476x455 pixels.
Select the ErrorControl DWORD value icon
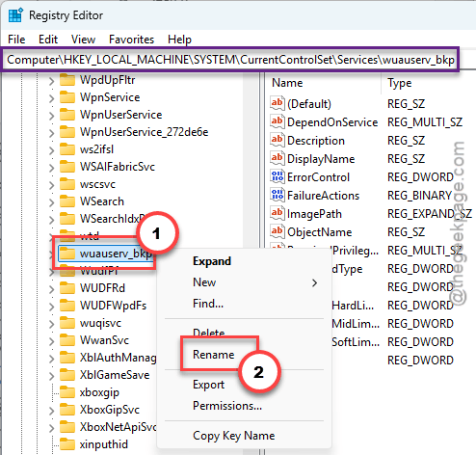tap(278, 176)
